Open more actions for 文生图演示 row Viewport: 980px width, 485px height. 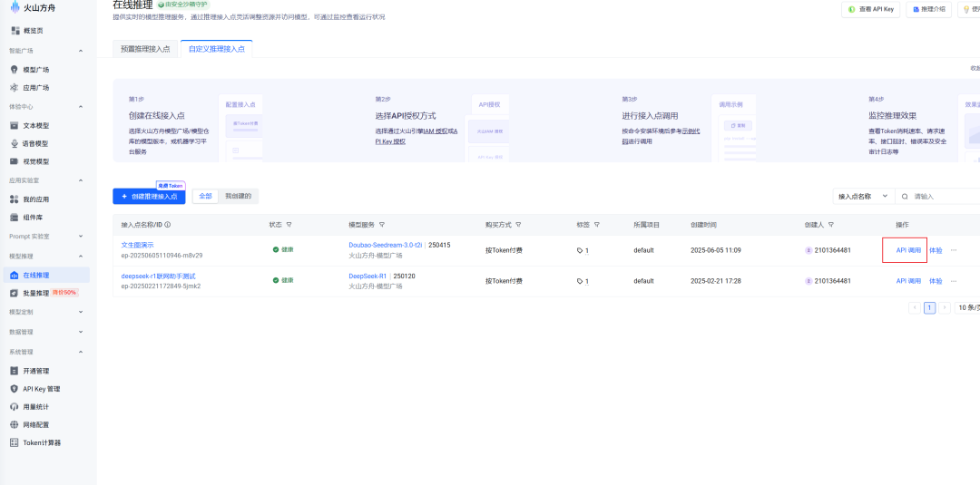click(x=954, y=250)
